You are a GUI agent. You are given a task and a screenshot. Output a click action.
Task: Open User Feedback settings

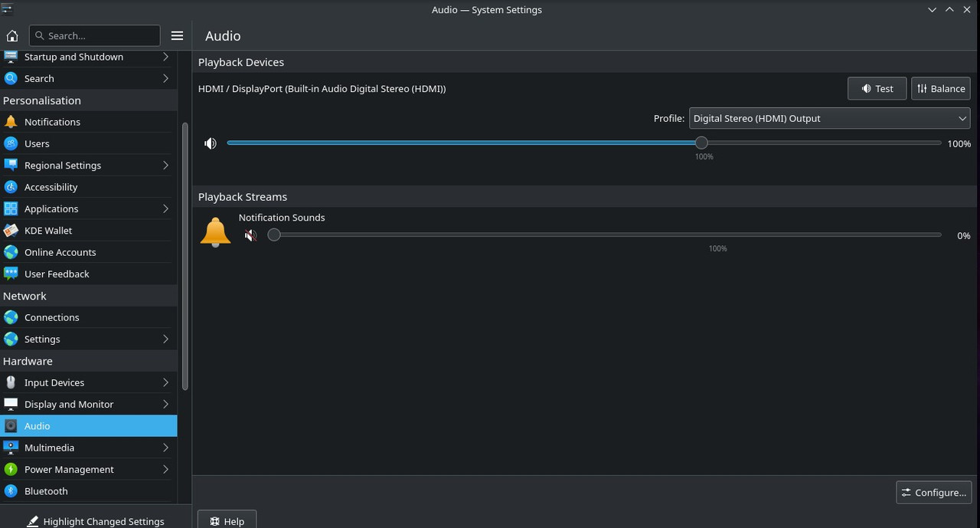click(89, 274)
